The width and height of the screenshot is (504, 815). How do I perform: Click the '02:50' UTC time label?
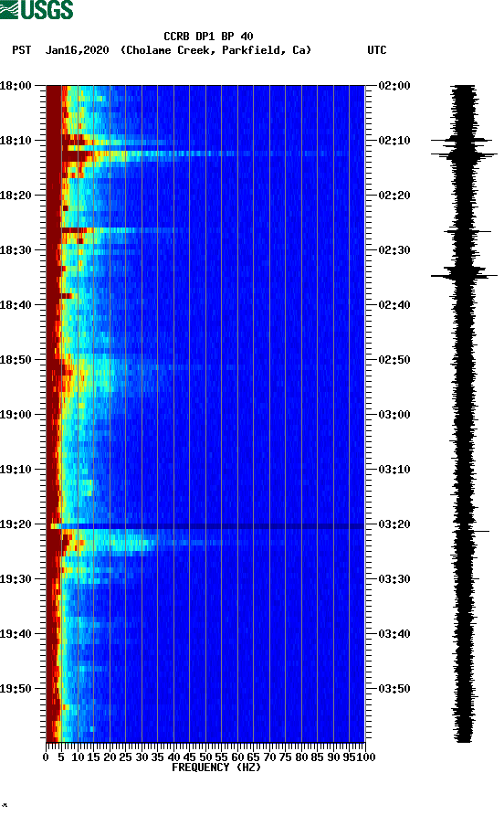(394, 360)
